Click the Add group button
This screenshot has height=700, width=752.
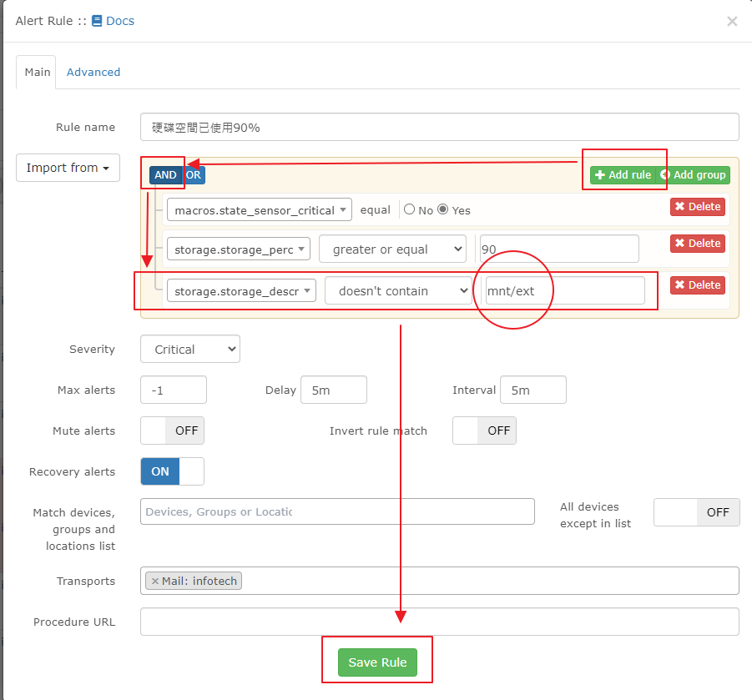click(694, 175)
